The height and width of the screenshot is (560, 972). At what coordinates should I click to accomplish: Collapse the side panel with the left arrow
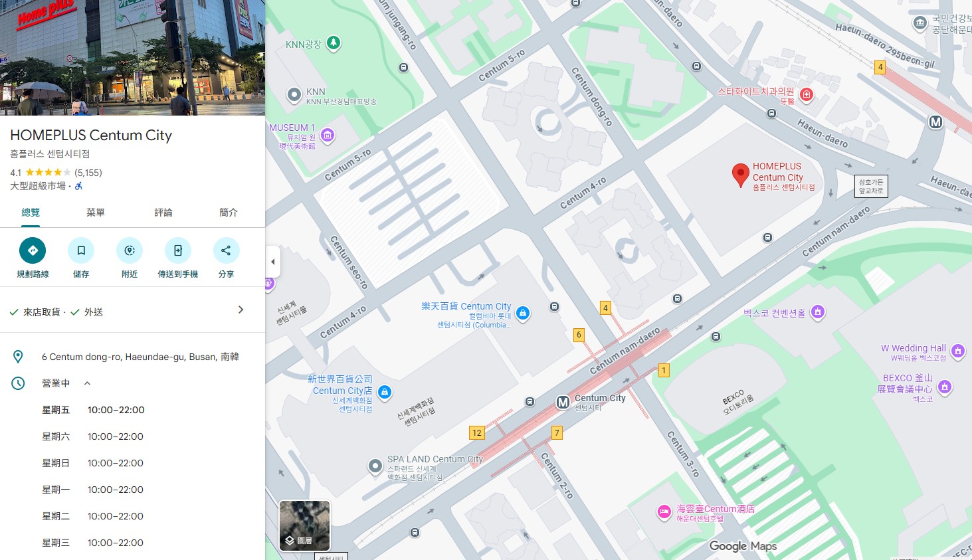tap(272, 262)
